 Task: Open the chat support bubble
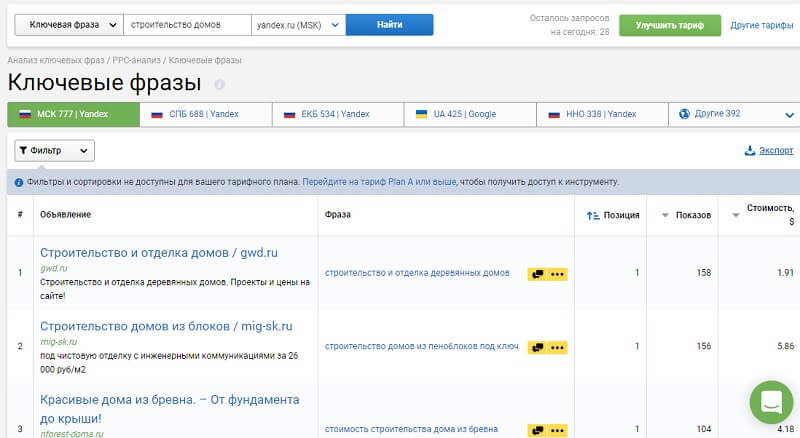click(x=771, y=402)
